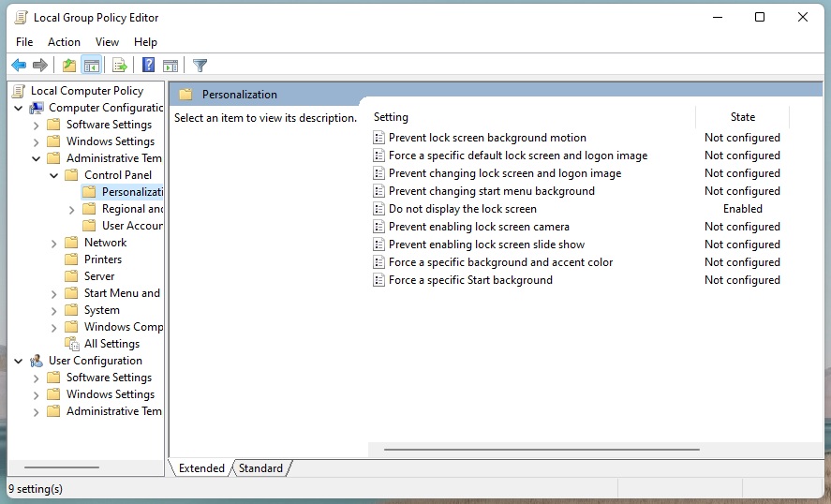This screenshot has height=504, width=831.
Task: Close the Local Group Policy Editor window
Action: (802, 17)
